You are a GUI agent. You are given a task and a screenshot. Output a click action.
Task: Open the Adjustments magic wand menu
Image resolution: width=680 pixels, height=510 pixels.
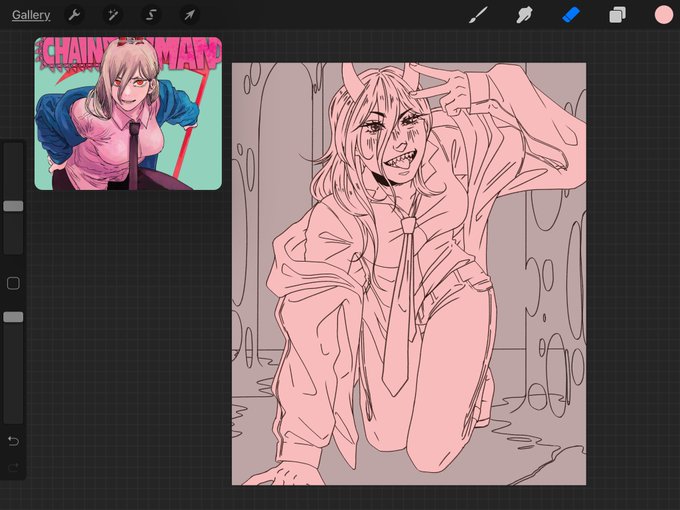pyautogui.click(x=113, y=15)
